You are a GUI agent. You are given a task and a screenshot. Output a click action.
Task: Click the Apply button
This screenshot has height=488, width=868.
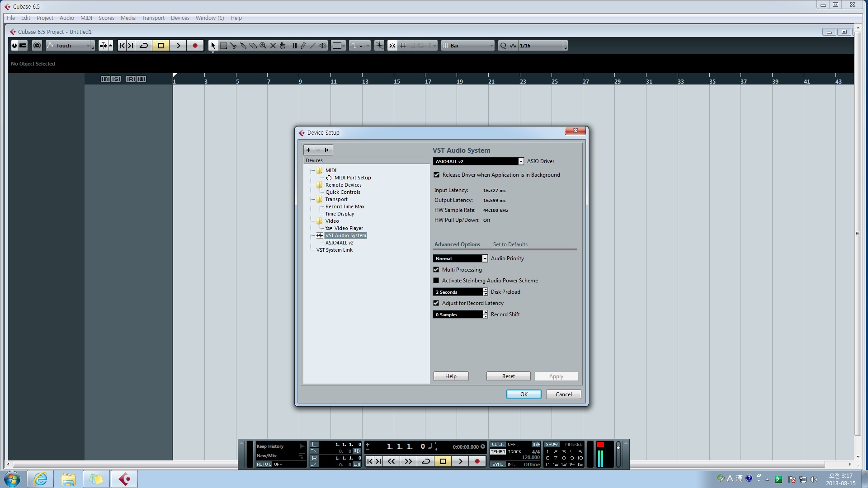pyautogui.click(x=556, y=376)
